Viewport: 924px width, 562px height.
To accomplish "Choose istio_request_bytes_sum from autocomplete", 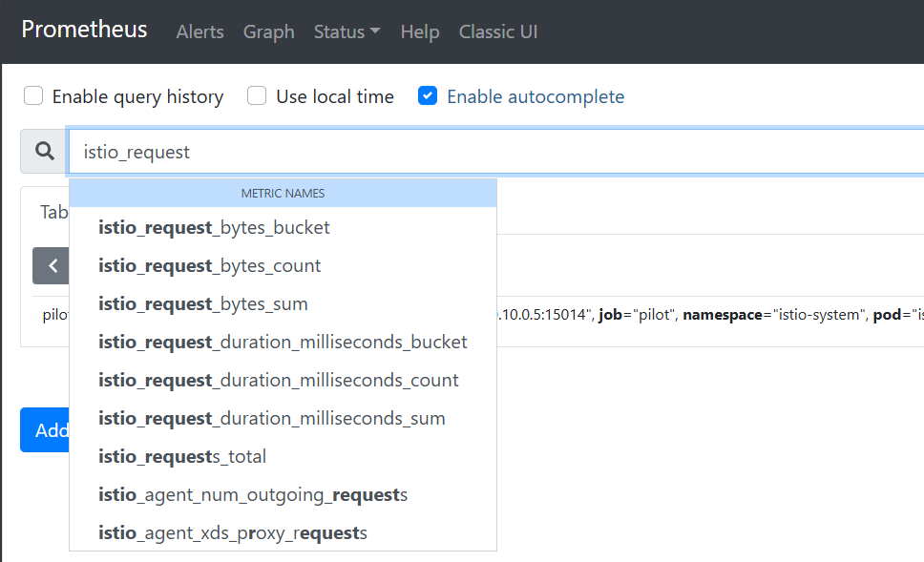I will [x=283, y=304].
